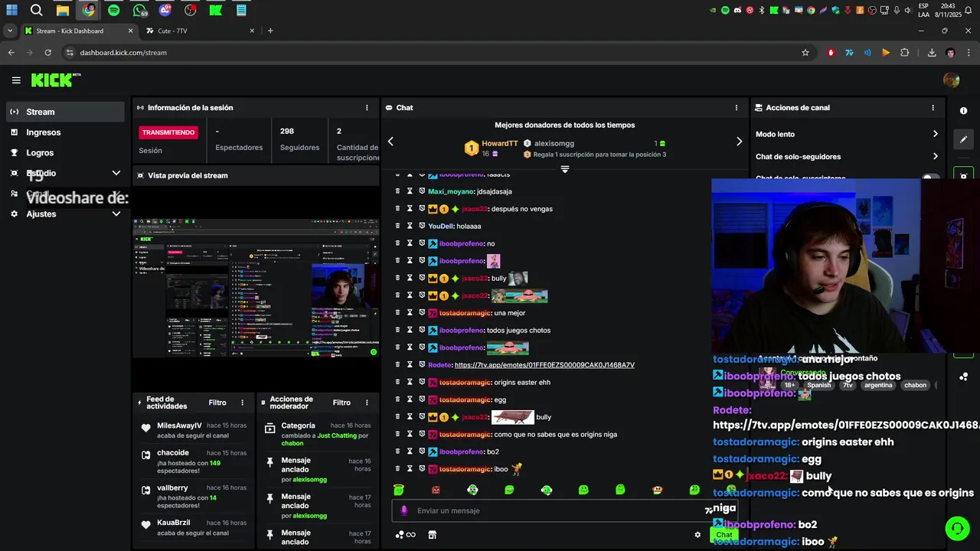Open the green support headset bubble
Screen dimensions: 980x551
956,529
